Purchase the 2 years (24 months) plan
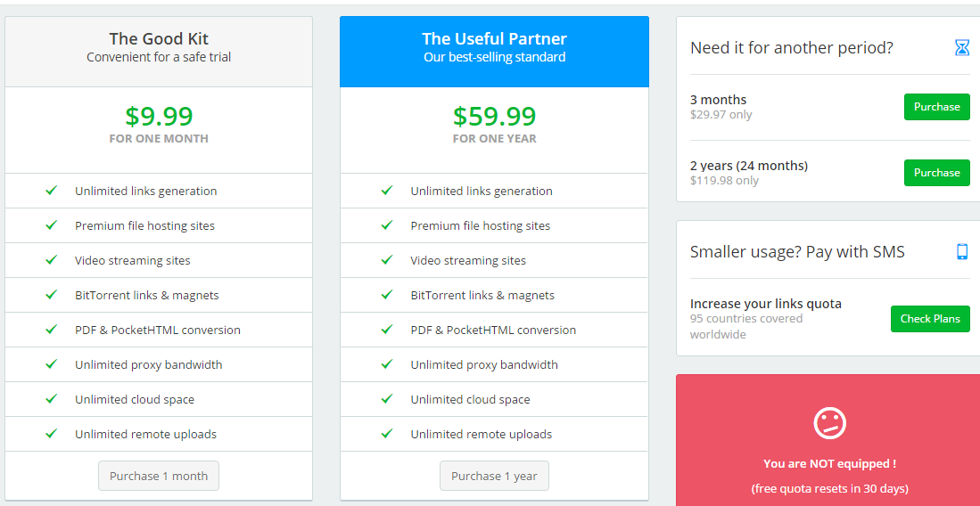This screenshot has height=506, width=980. pyautogui.click(x=937, y=173)
